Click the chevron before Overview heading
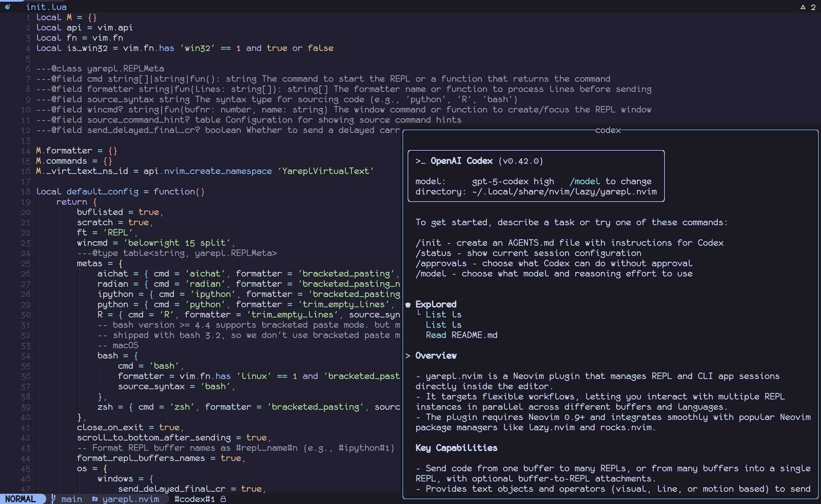This screenshot has width=821, height=504. point(408,356)
